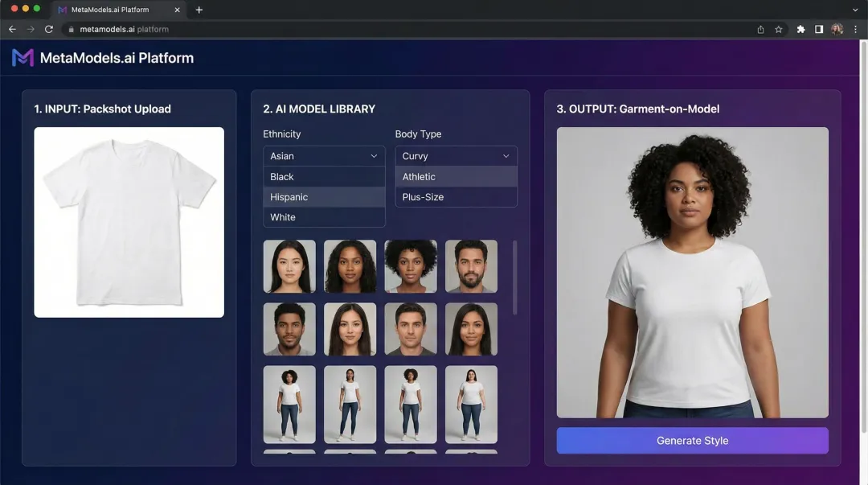The width and height of the screenshot is (868, 485).
Task: Click the back navigation arrow
Action: pos(11,28)
